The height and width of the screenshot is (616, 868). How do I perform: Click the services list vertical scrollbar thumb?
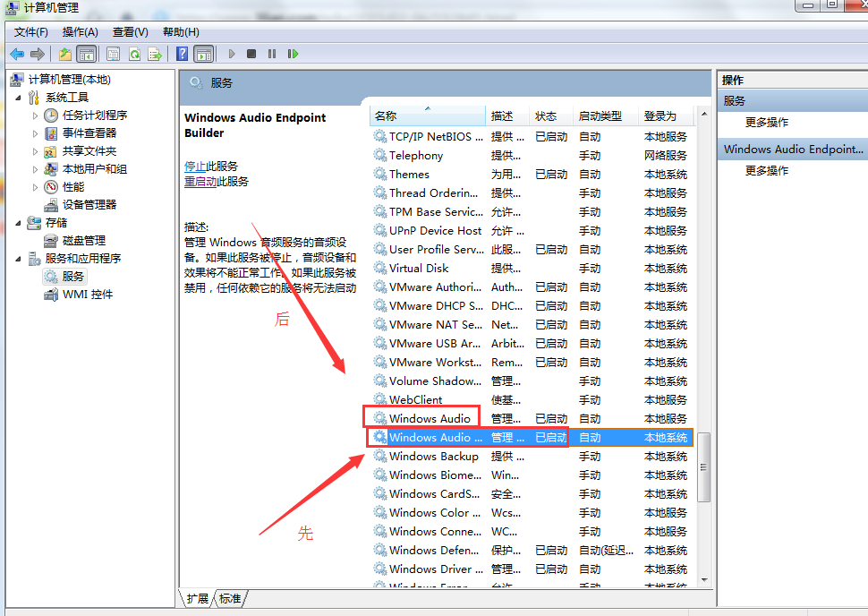704,467
